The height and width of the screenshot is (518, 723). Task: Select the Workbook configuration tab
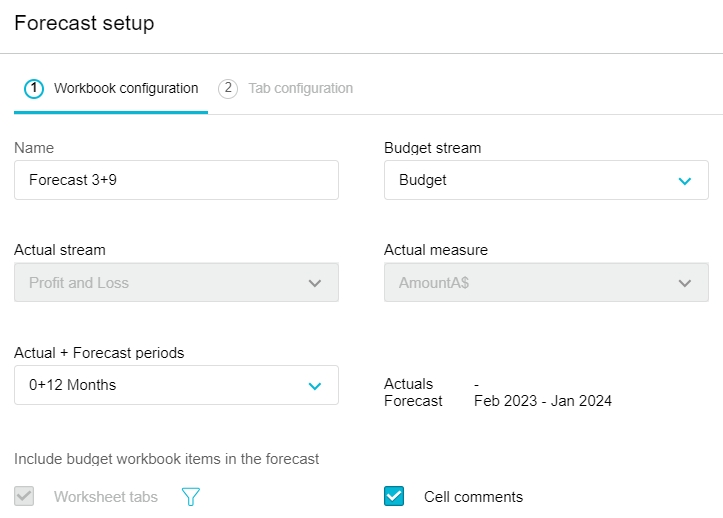126,88
